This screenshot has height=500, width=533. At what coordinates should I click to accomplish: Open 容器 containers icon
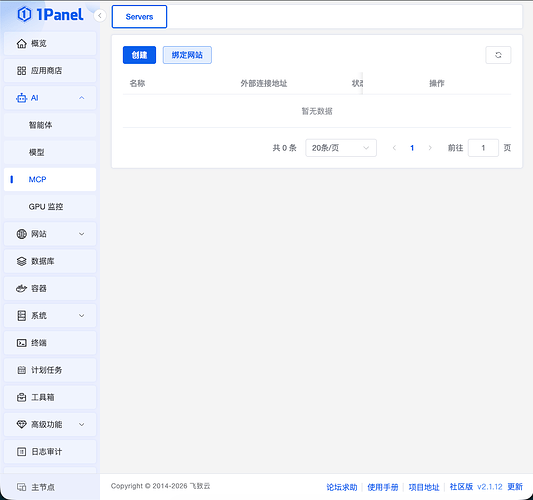pyautogui.click(x=21, y=289)
